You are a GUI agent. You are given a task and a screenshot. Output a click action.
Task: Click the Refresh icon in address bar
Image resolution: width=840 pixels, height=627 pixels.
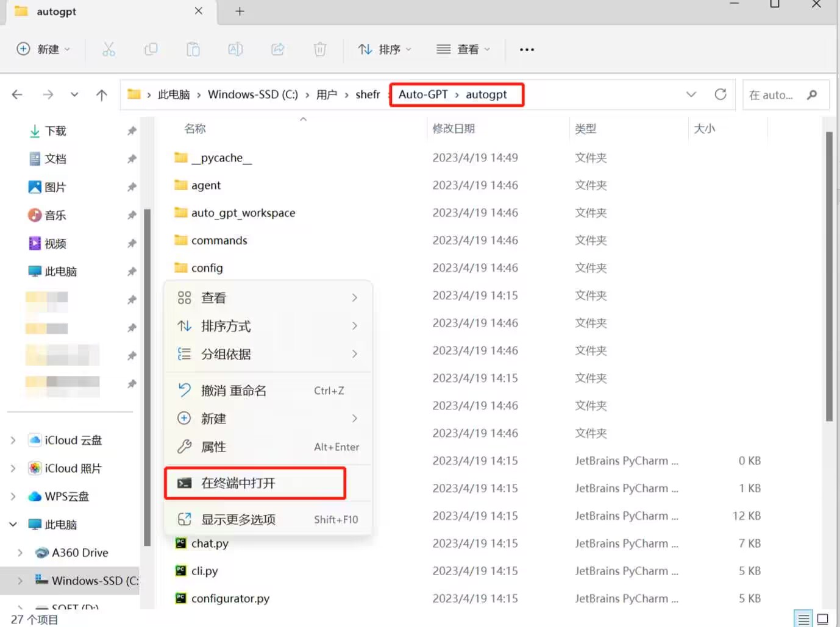point(721,94)
